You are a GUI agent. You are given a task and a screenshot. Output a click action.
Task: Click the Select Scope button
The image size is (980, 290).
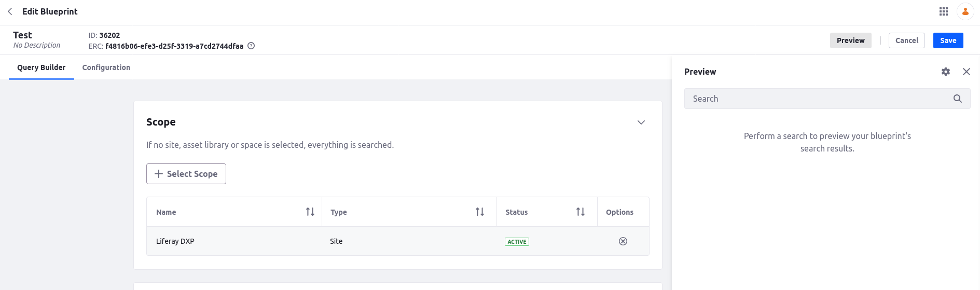pos(186,174)
